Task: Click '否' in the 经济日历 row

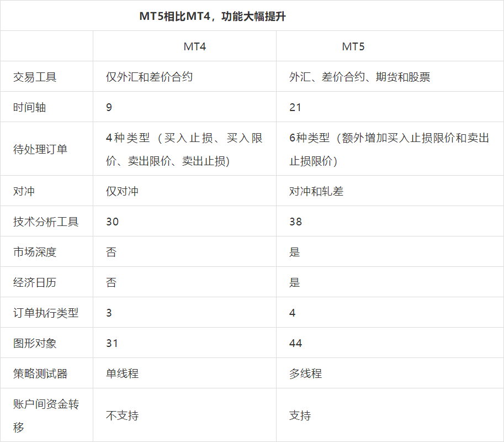Action: 111,282
